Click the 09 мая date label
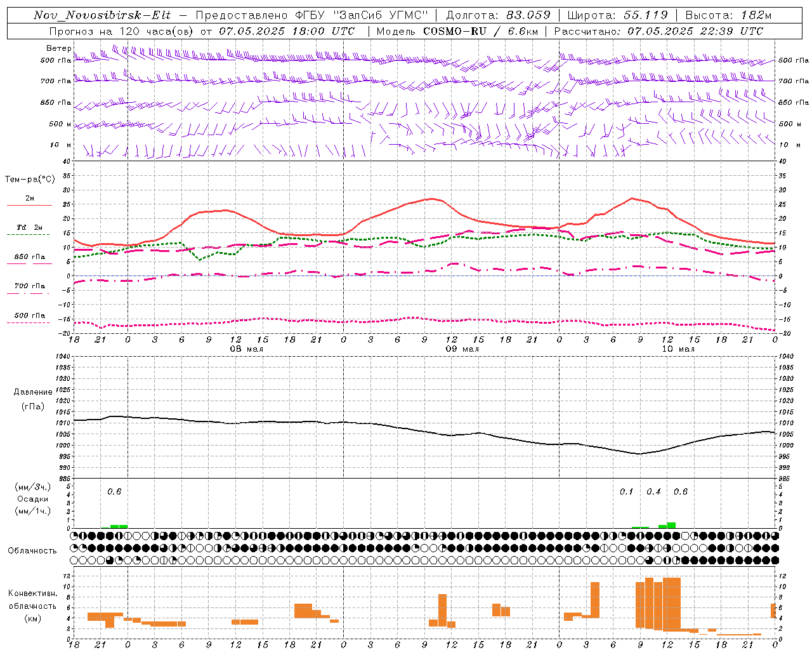The width and height of the screenshot is (812, 650). tap(462, 349)
